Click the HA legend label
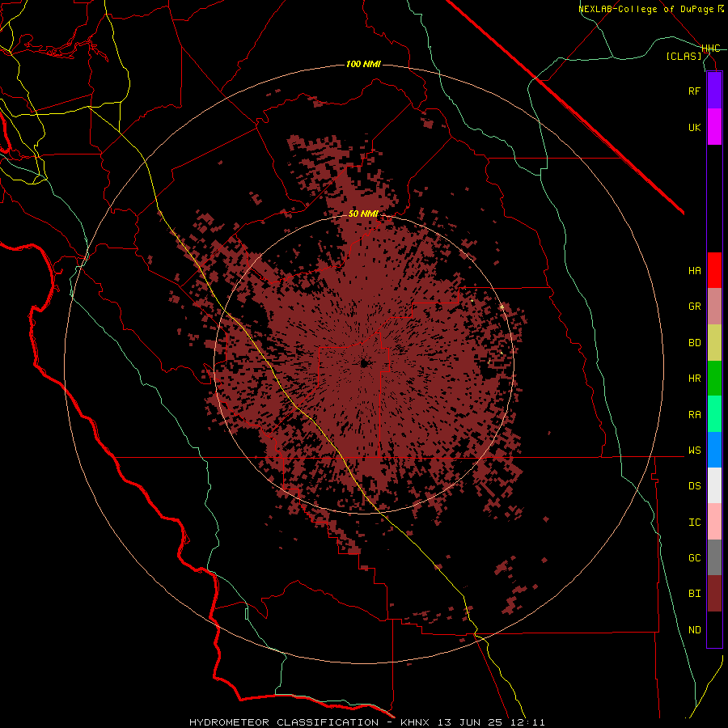 coord(695,271)
